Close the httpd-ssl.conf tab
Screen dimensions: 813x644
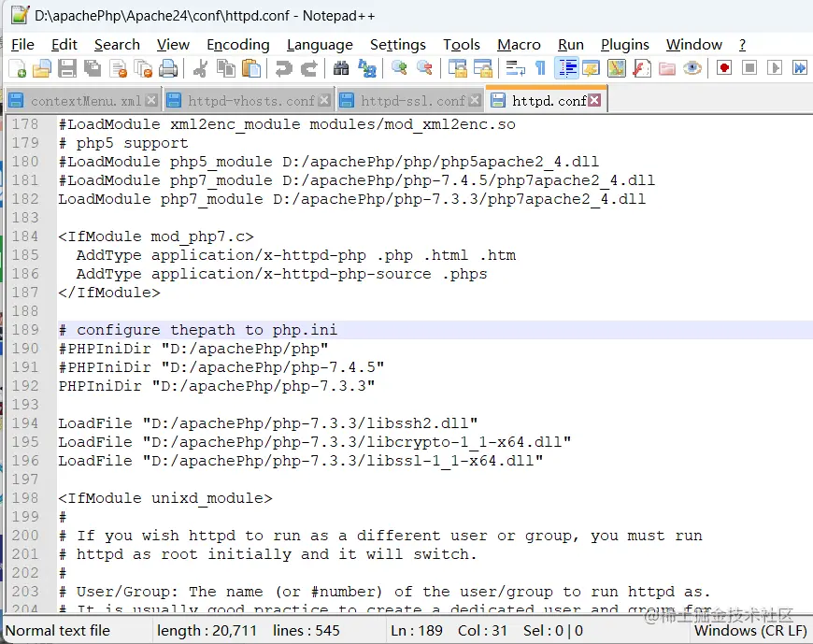[x=475, y=100]
